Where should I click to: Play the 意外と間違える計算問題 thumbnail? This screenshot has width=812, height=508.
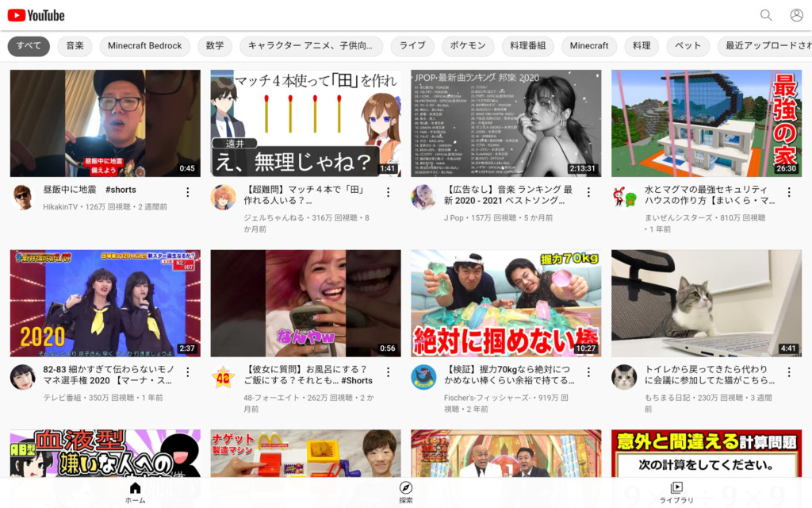click(x=707, y=453)
